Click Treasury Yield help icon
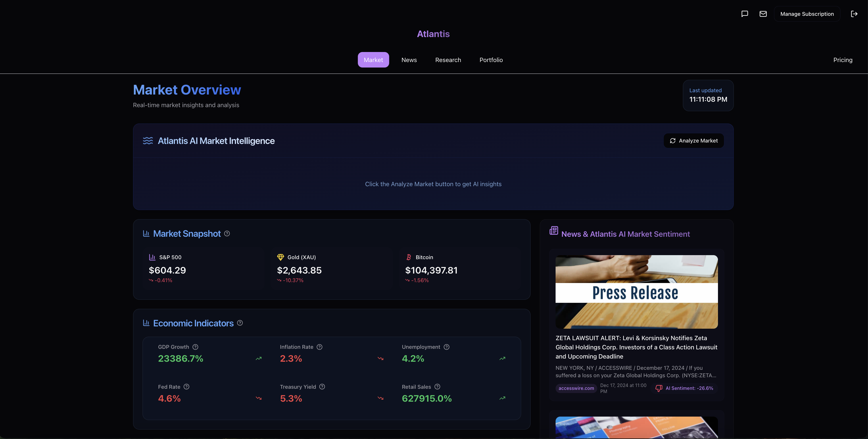Viewport: 868px width, 439px height. tap(322, 387)
